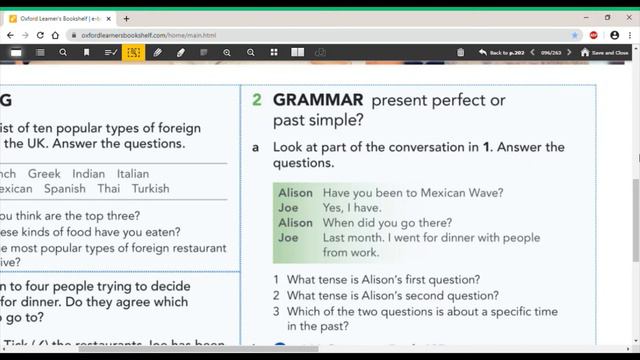
Task: Go to the previous page arrow
Action: [x=532, y=52]
